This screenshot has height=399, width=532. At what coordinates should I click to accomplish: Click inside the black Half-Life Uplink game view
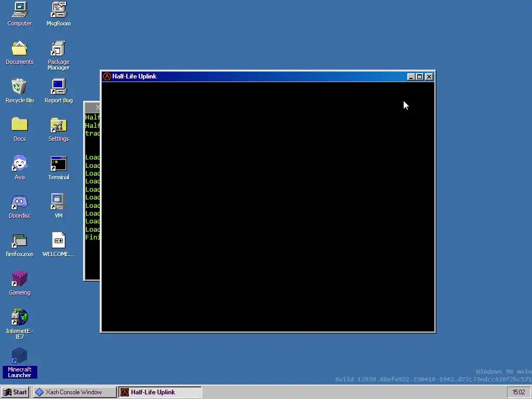[268, 207]
